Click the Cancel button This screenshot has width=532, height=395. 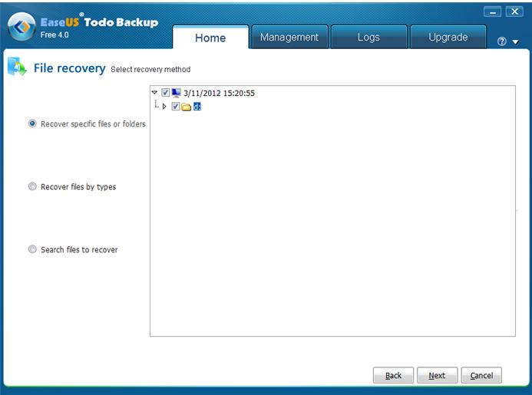point(481,375)
